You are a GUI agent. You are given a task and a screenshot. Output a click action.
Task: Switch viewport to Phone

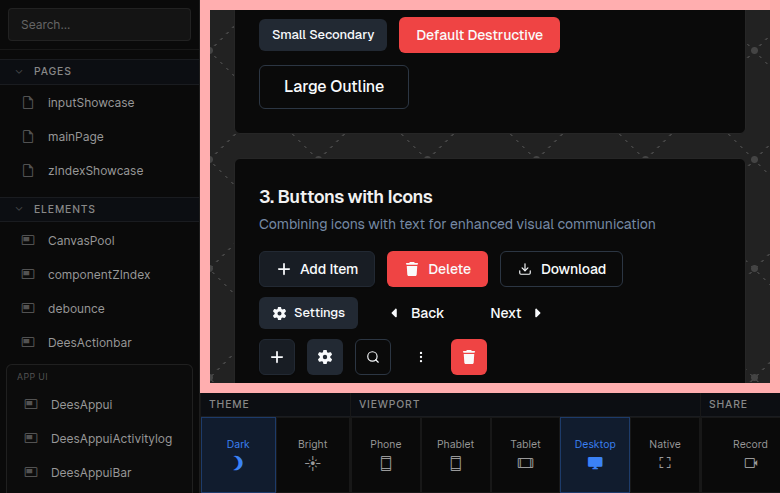pos(386,454)
